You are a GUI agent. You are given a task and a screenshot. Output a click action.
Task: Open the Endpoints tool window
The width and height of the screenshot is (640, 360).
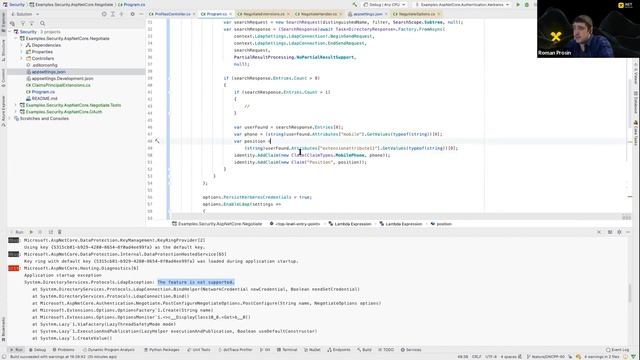[x=339, y=350]
